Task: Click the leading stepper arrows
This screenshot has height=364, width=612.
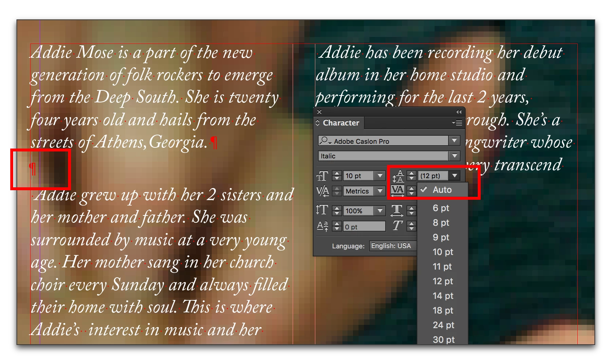Action: [x=412, y=176]
